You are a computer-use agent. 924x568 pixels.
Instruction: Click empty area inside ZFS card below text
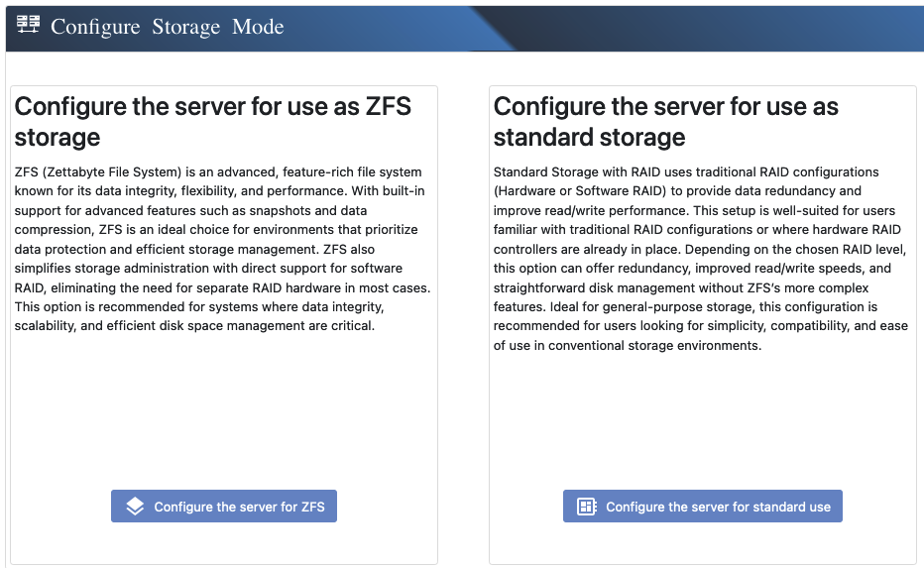pos(223,416)
